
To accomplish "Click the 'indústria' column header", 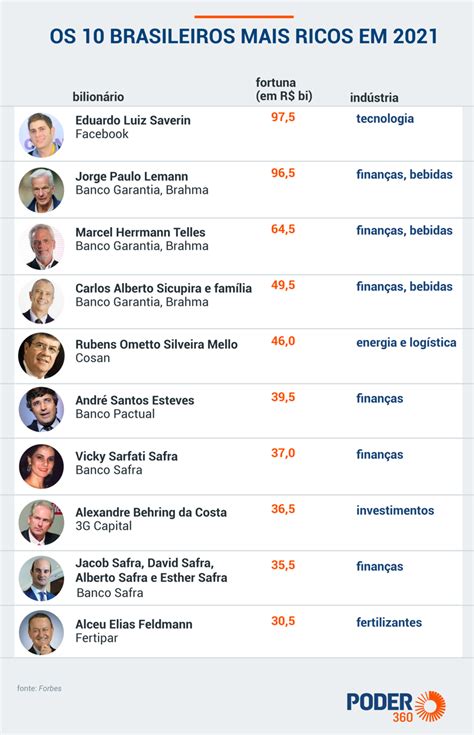I will pyautogui.click(x=374, y=98).
